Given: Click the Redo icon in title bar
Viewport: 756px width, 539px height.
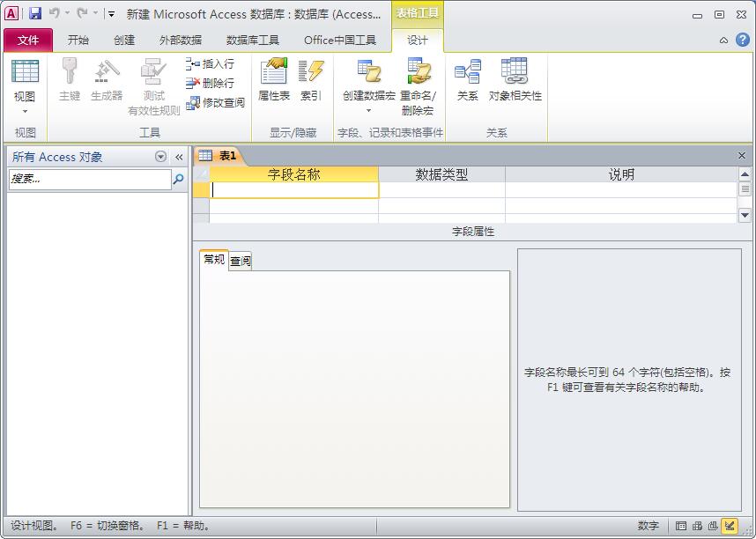Looking at the screenshot, I should 82,13.
